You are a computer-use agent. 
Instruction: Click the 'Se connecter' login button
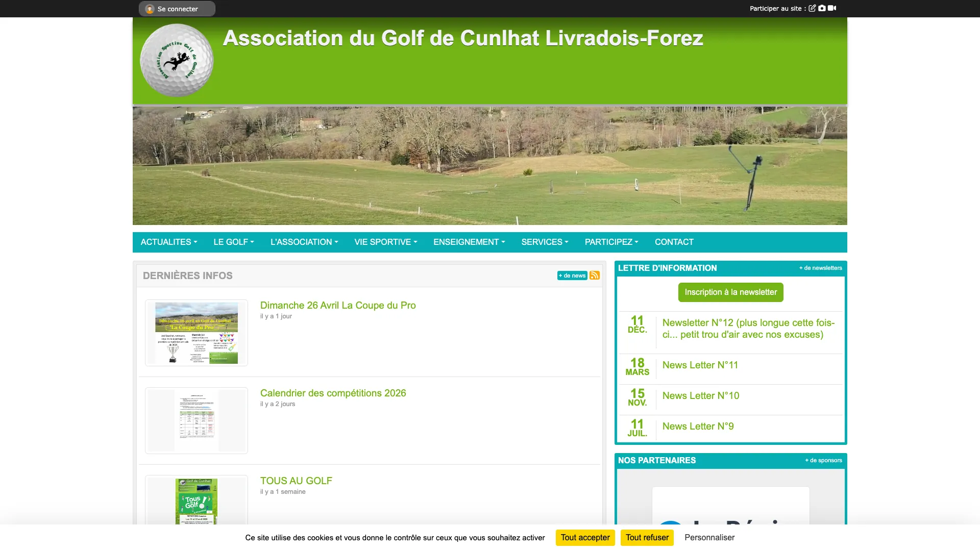click(177, 9)
